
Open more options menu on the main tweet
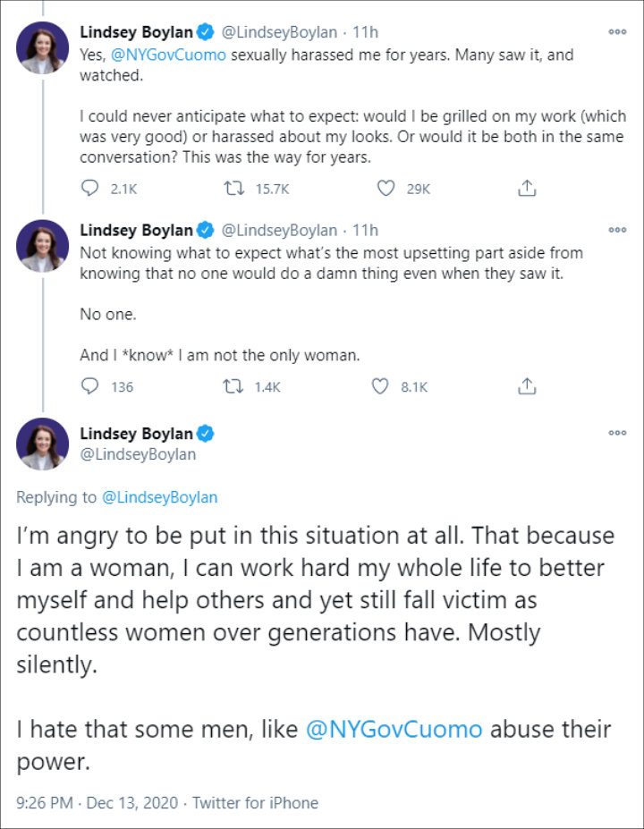pyautogui.click(x=617, y=433)
